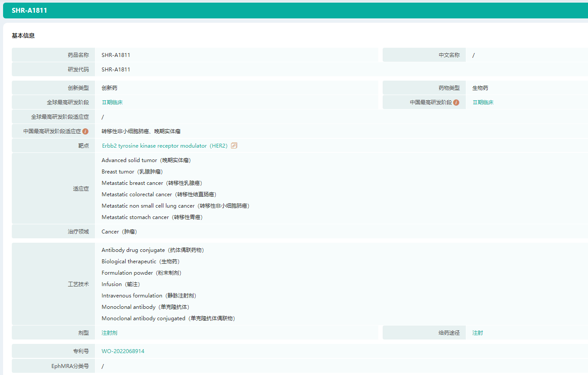Open the 注射剂 link in 剂型 row
The height and width of the screenshot is (375, 588).
point(109,333)
